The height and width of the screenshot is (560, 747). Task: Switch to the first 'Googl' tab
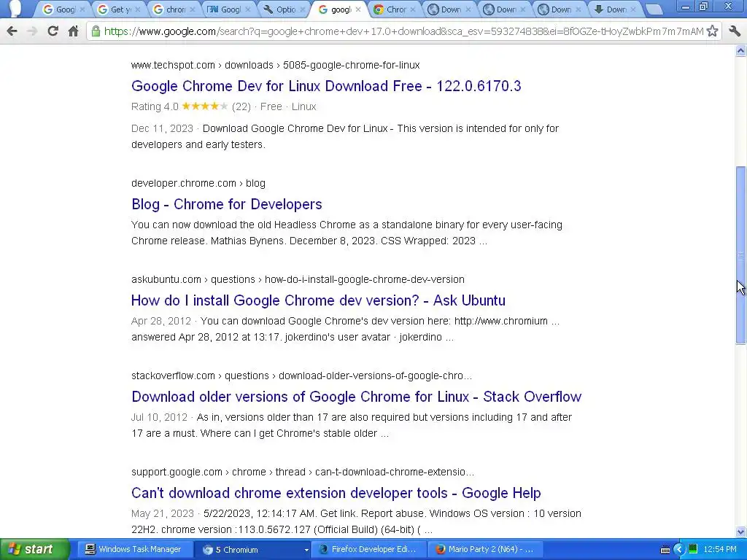pyautogui.click(x=61, y=9)
